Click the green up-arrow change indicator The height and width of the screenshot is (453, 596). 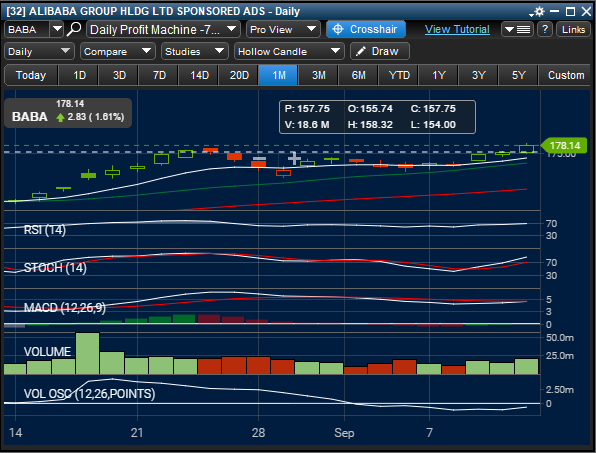[x=60, y=117]
